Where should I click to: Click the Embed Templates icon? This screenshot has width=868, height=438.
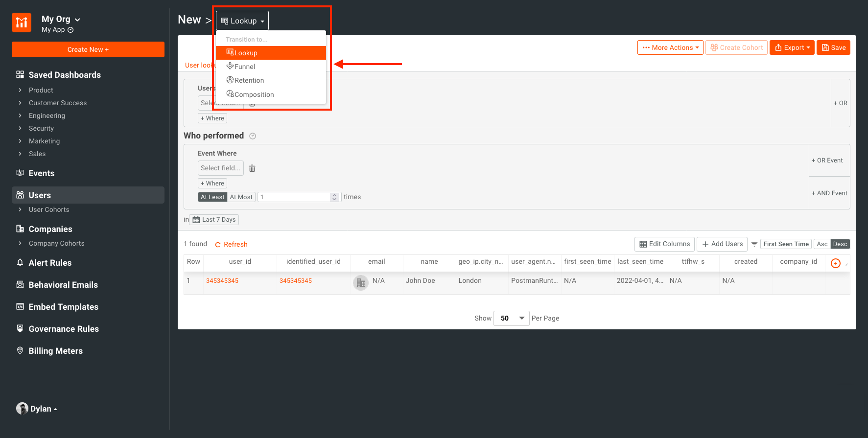point(20,306)
